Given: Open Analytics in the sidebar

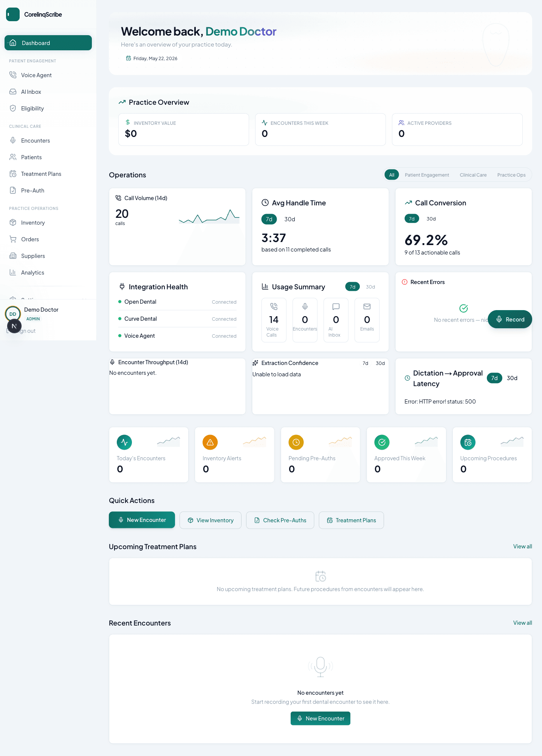Looking at the screenshot, I should tap(48, 273).
